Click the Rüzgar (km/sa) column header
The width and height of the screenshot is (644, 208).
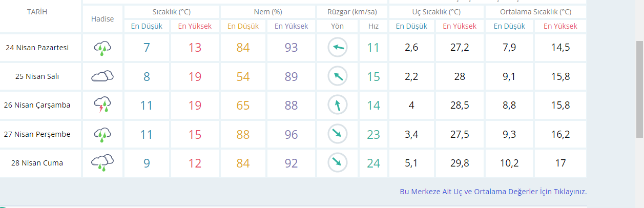tap(352, 12)
